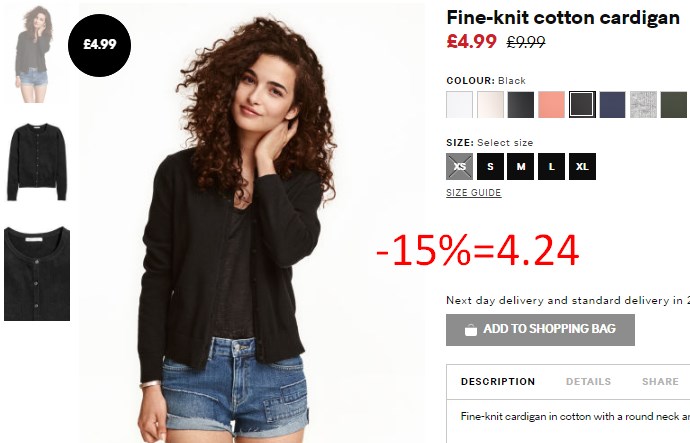Choose the navy blue colour swatch
The height and width of the screenshot is (443, 690).
tap(613, 105)
